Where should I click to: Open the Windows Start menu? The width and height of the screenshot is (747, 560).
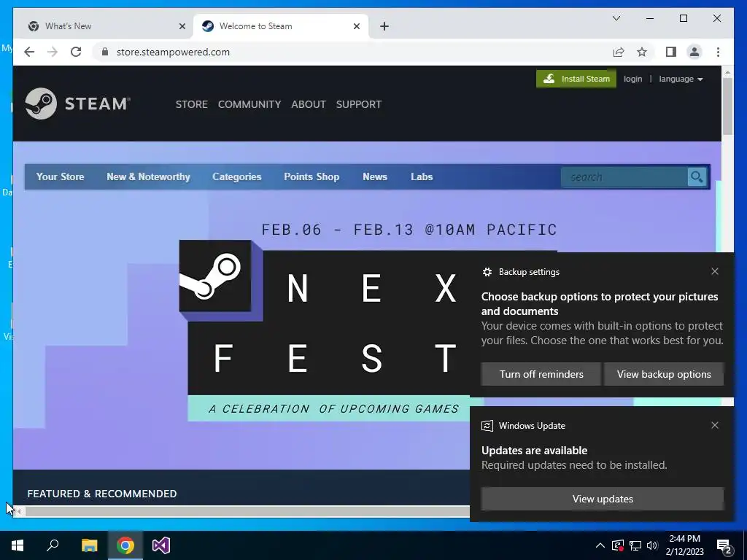[18, 545]
